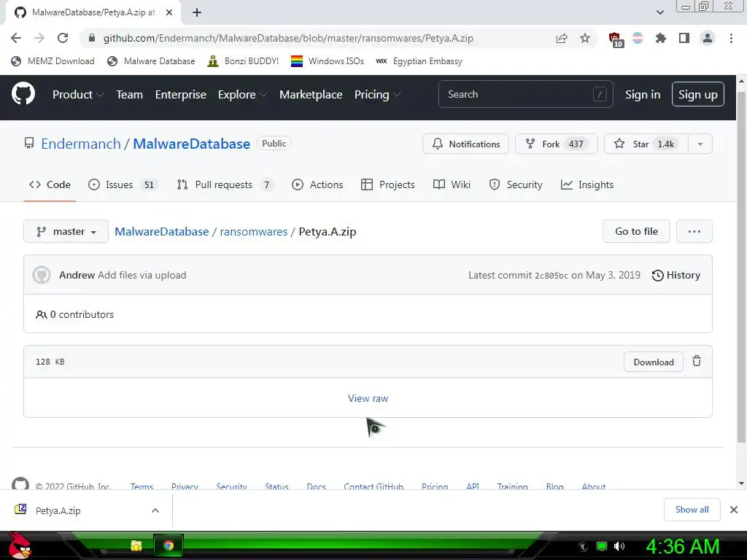Screen dimensions: 747x560
Task: Click Go to file button
Action: pos(636,231)
